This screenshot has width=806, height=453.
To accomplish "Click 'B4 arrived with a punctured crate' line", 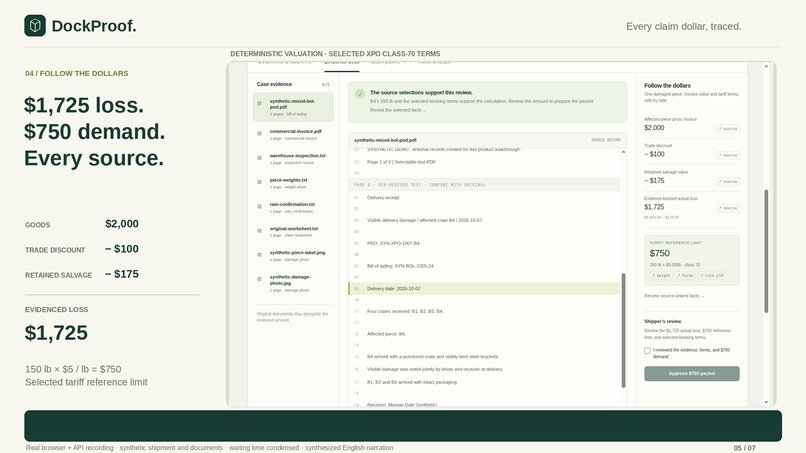I will tap(433, 356).
